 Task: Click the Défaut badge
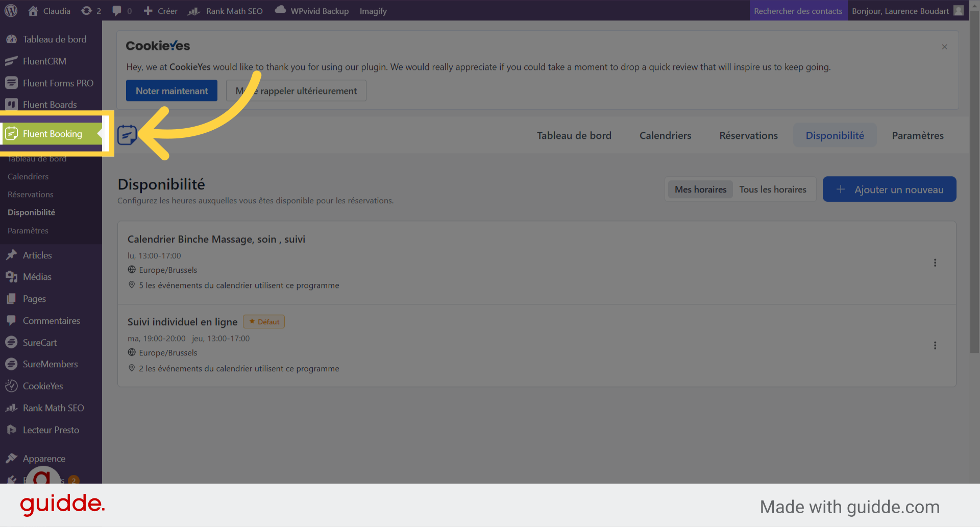click(x=264, y=322)
